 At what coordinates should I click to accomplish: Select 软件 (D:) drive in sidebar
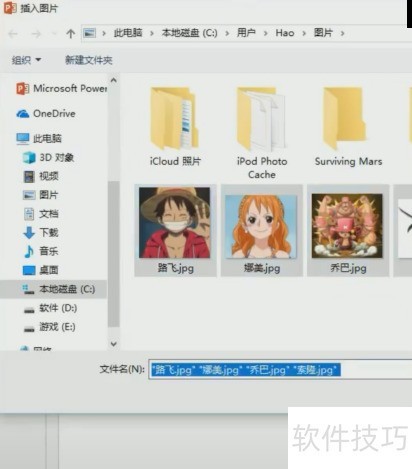coord(58,308)
